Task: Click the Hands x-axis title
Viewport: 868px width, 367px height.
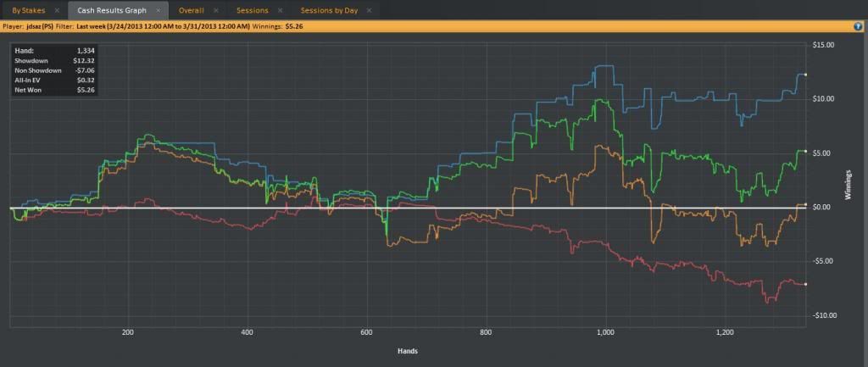Action: coord(409,350)
